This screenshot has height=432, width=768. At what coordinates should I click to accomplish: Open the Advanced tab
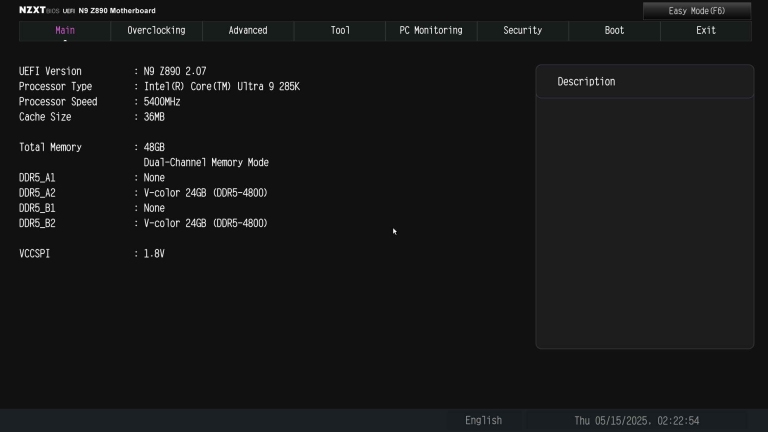click(248, 30)
